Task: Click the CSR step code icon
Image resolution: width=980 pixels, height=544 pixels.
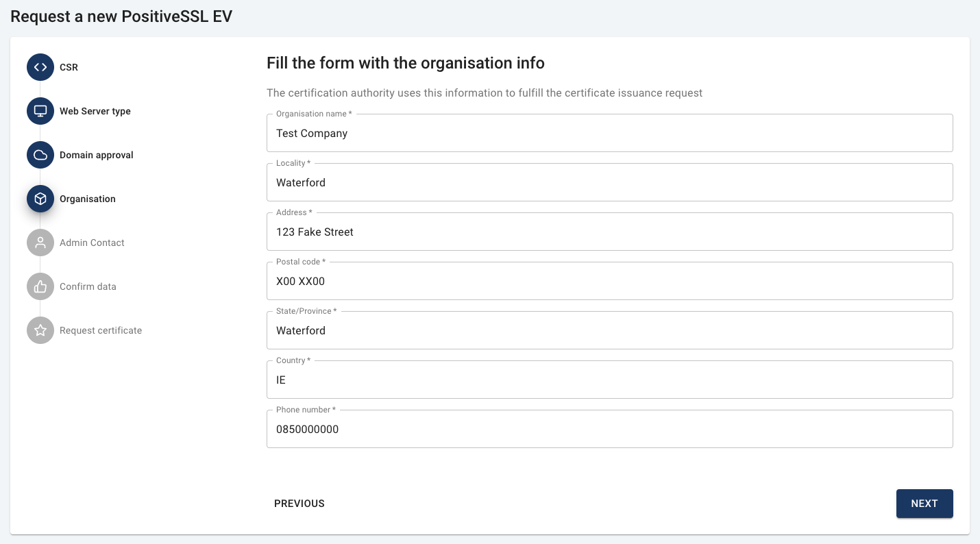Action: pos(40,67)
